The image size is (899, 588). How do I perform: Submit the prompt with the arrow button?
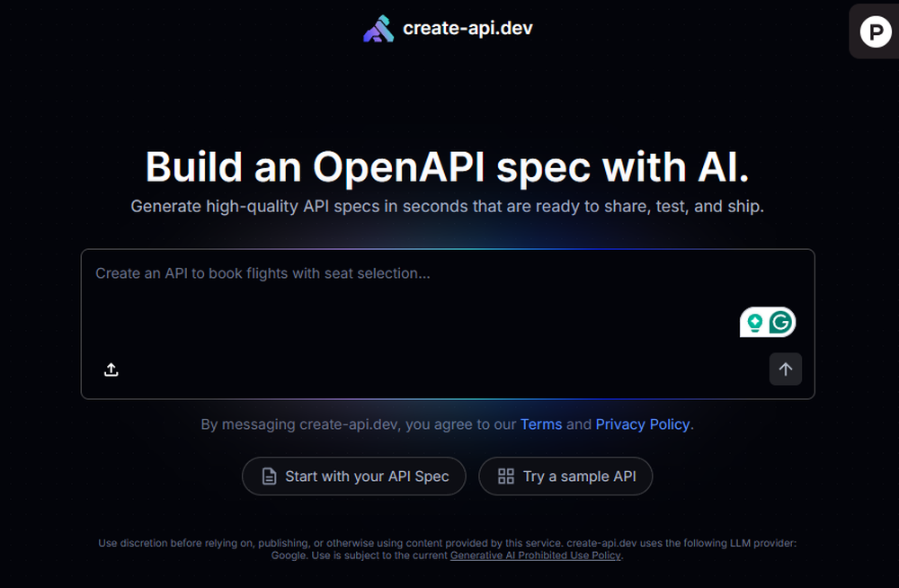coord(785,370)
